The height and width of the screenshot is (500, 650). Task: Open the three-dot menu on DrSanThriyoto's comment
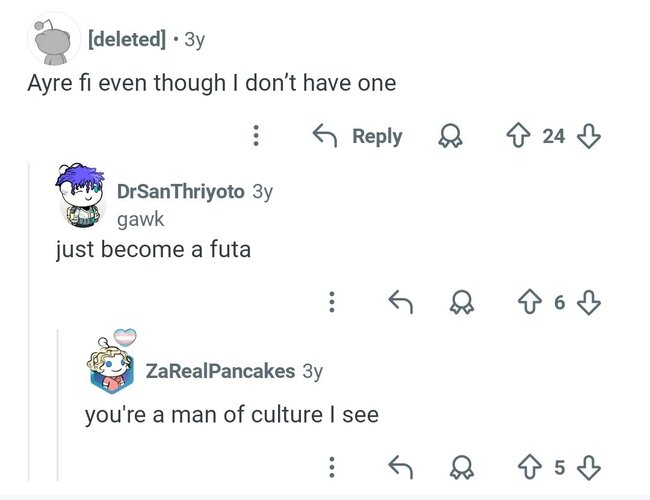(x=332, y=302)
